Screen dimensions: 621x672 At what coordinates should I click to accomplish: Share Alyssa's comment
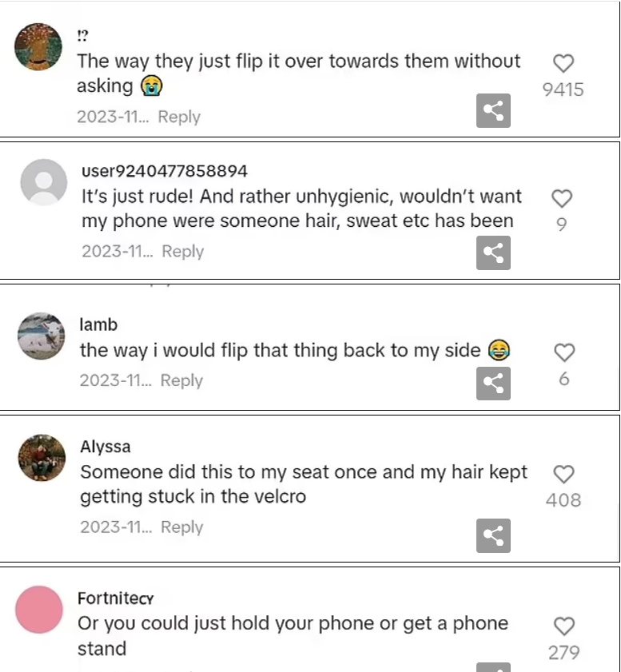493,535
